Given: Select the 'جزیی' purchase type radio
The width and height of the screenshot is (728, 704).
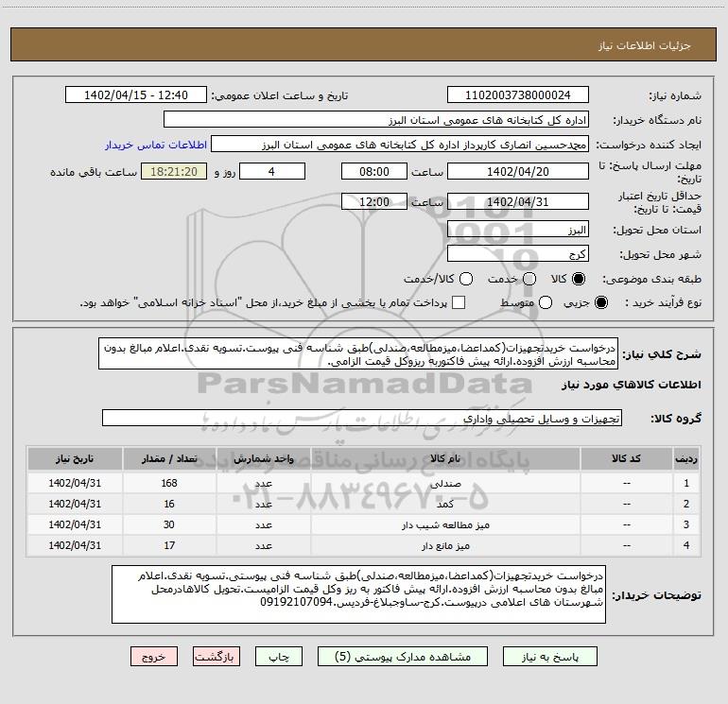Looking at the screenshot, I should tap(600, 302).
